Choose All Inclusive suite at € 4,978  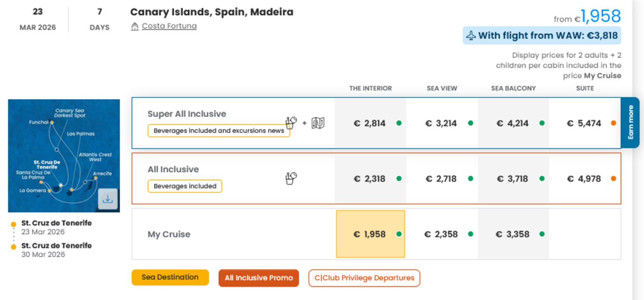(584, 179)
